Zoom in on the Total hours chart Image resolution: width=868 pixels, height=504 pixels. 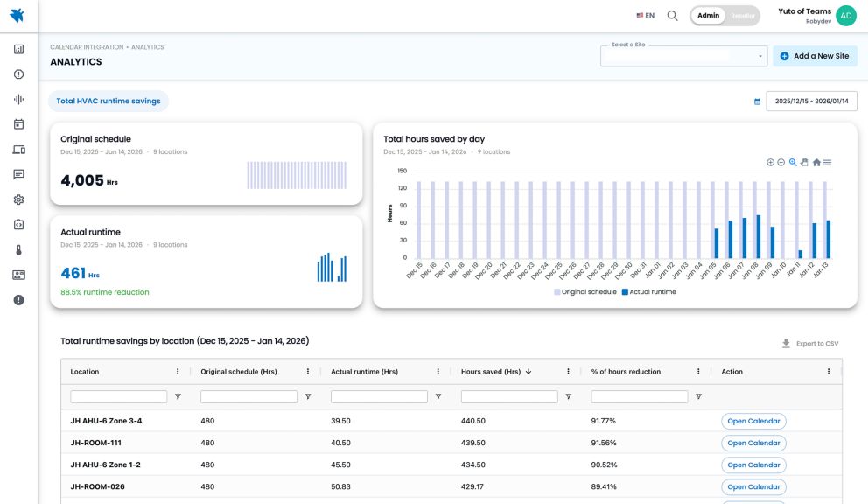click(770, 163)
